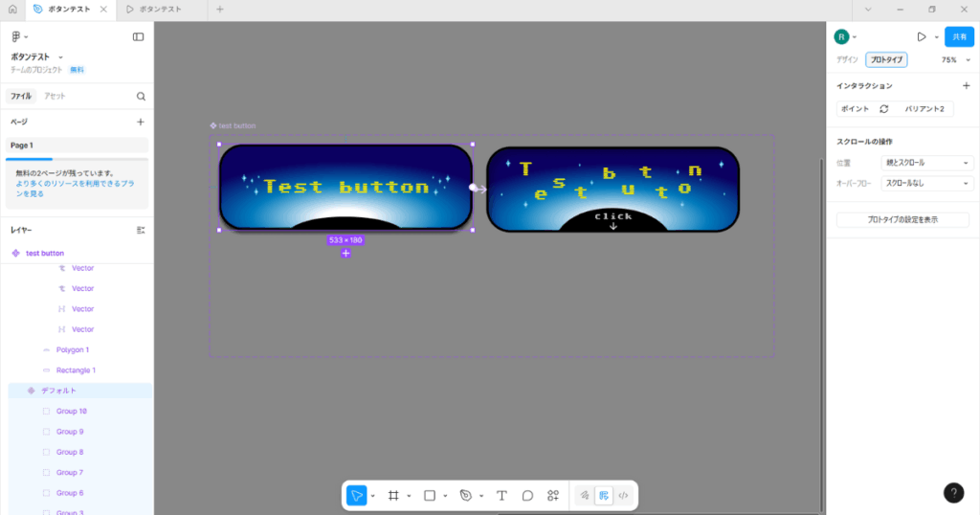Viewport: 980px width, 515px height.
Task: Open the Actions components icon
Action: [553, 495]
